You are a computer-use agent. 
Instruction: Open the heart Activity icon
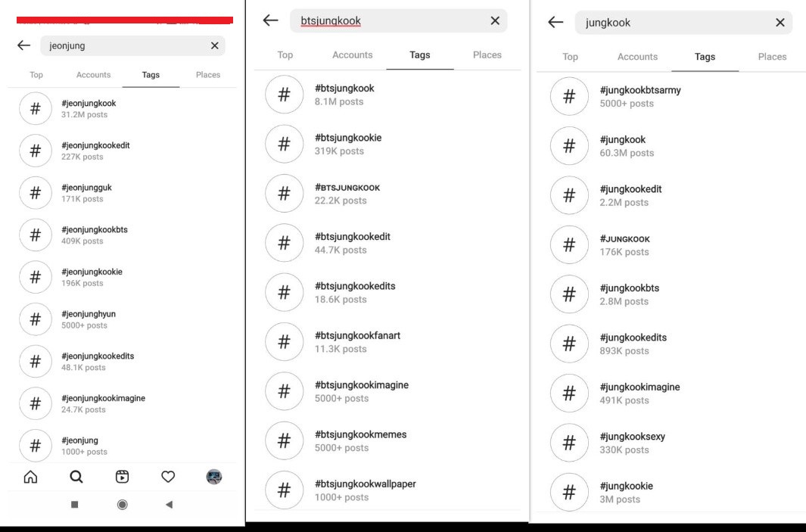coord(168,477)
